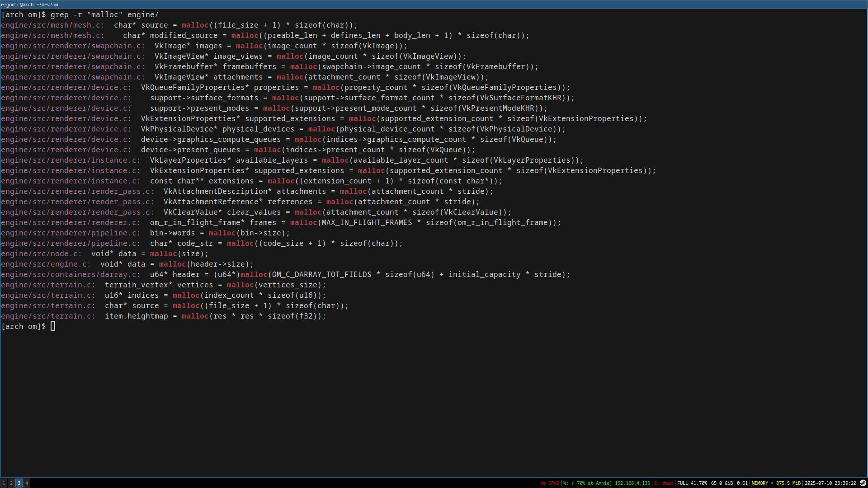Click the swapchain.c 'VkImage* images' line
This screenshot has width=868, height=488.
coord(204,46)
